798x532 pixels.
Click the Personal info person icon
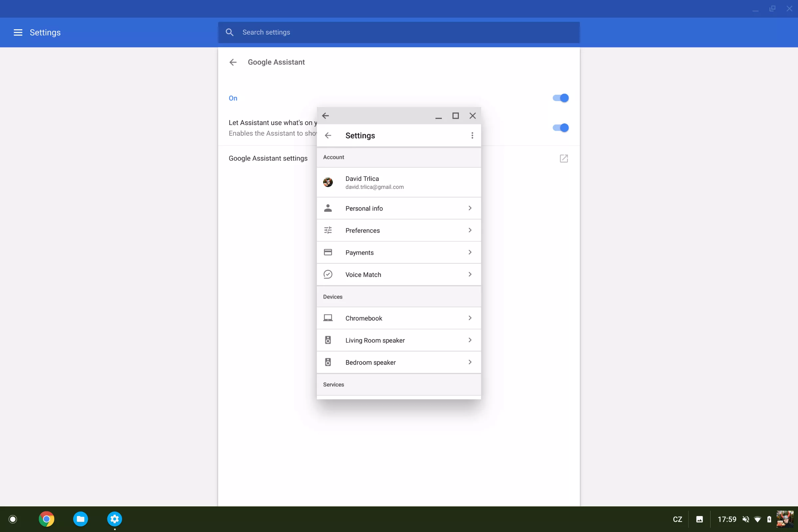click(328, 208)
